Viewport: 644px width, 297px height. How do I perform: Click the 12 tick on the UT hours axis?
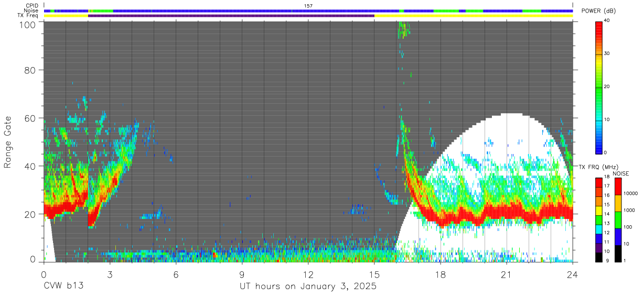point(308,274)
